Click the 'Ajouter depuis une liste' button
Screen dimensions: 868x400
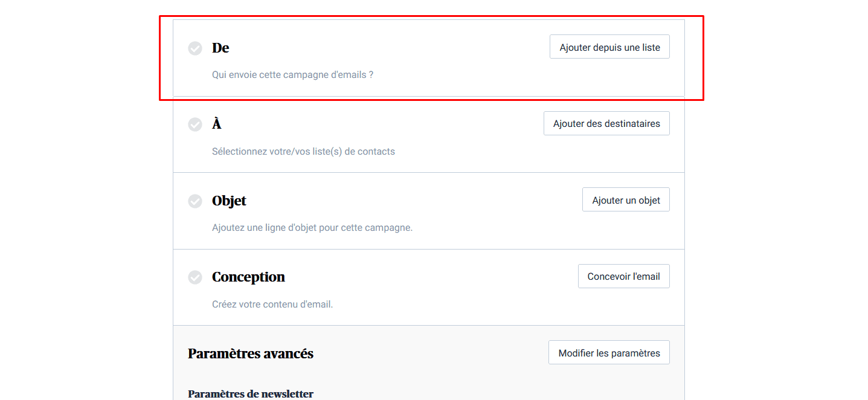[609, 47]
